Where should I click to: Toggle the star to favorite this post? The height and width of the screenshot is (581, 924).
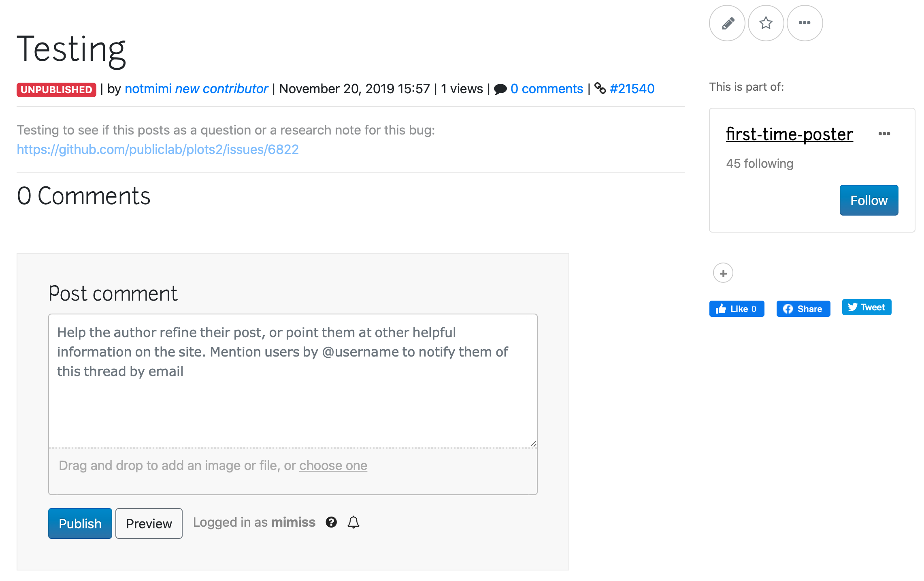click(x=766, y=23)
